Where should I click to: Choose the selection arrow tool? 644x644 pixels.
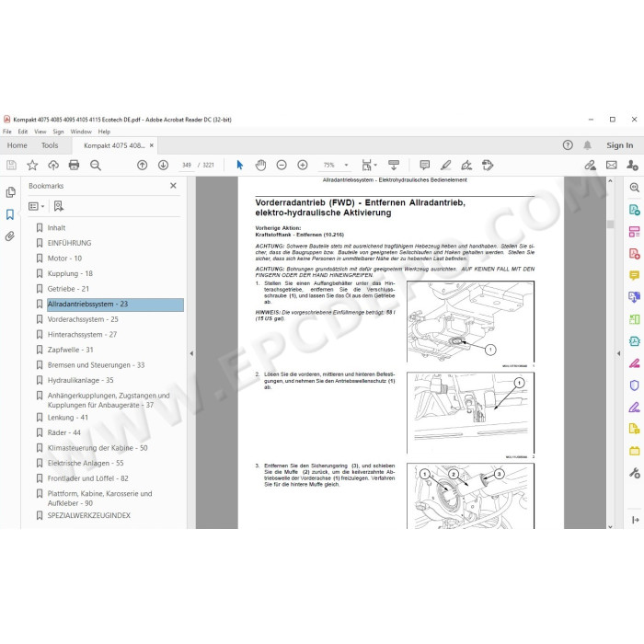click(240, 165)
